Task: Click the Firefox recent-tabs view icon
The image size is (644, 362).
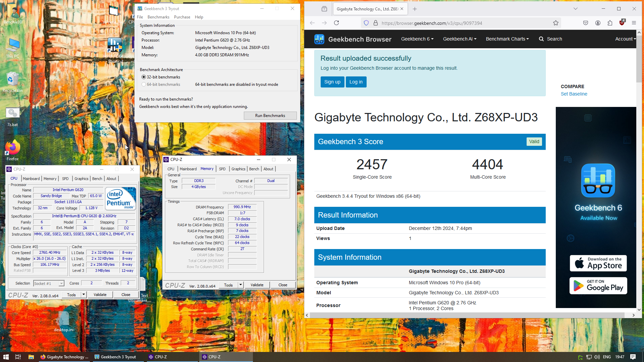Action: point(324,9)
